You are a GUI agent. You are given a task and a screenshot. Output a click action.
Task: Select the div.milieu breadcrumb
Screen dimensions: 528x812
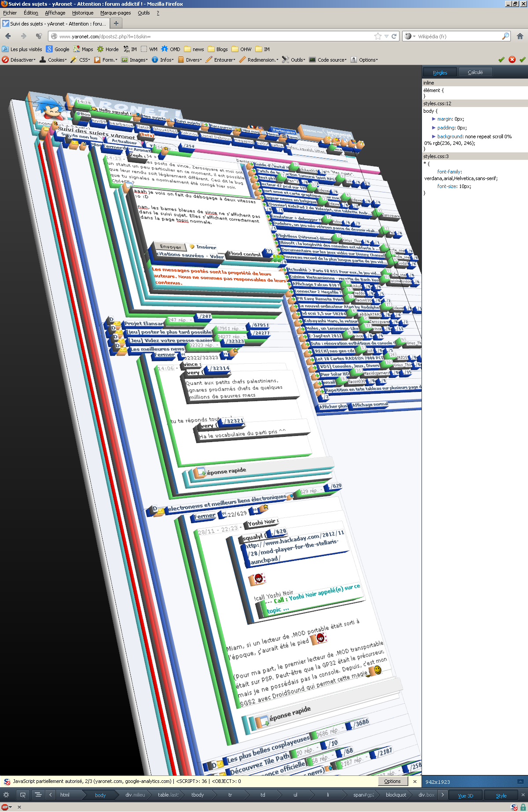(135, 795)
